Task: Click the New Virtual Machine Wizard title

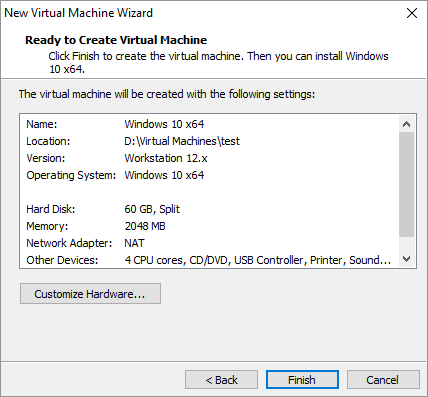Action: [x=78, y=13]
